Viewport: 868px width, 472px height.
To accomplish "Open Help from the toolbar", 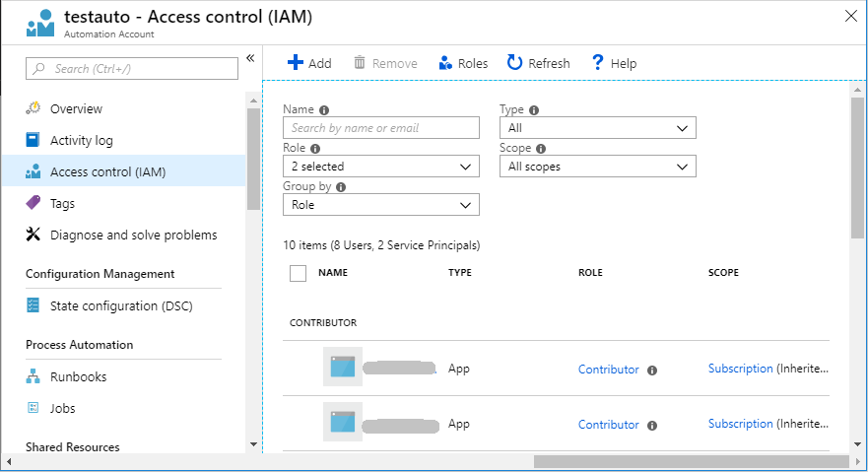I will (614, 63).
